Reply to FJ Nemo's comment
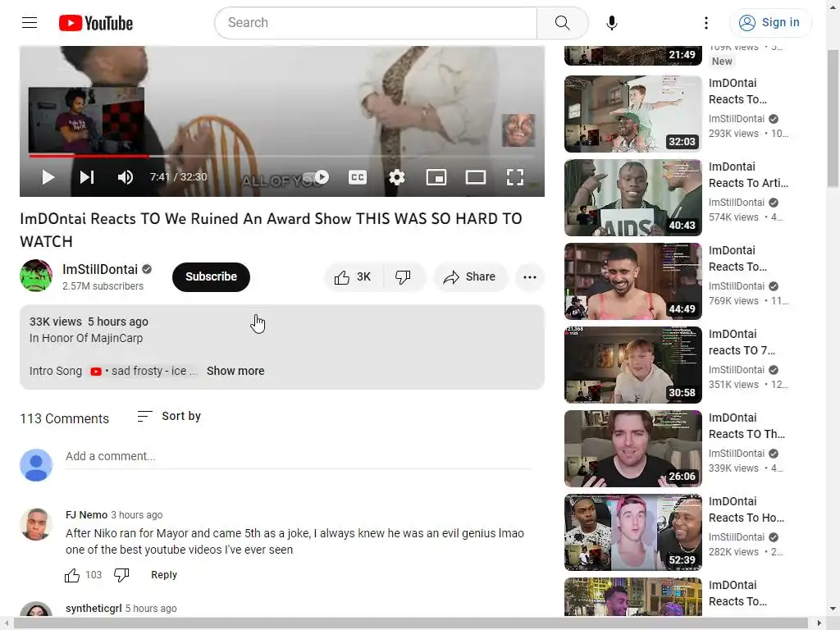This screenshot has height=630, width=840. click(x=164, y=575)
